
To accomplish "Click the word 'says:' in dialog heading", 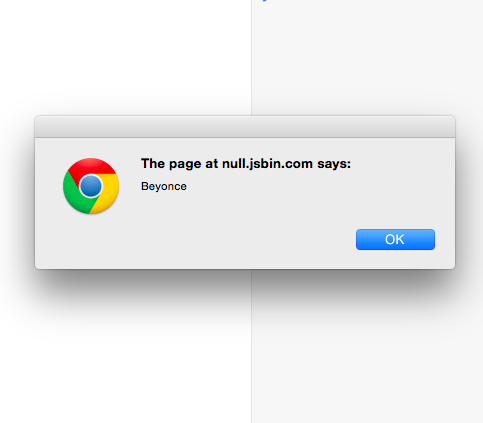I will pos(334,164).
